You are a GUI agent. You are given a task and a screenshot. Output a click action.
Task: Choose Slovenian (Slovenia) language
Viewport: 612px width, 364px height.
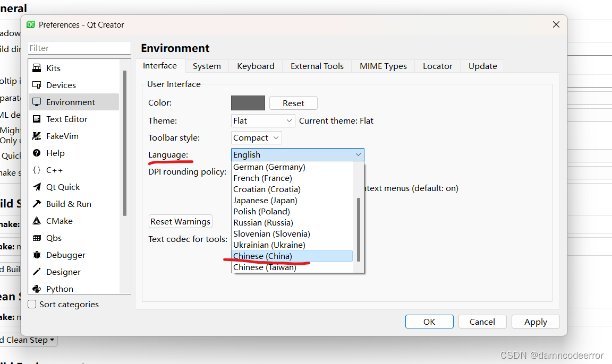pos(292,234)
